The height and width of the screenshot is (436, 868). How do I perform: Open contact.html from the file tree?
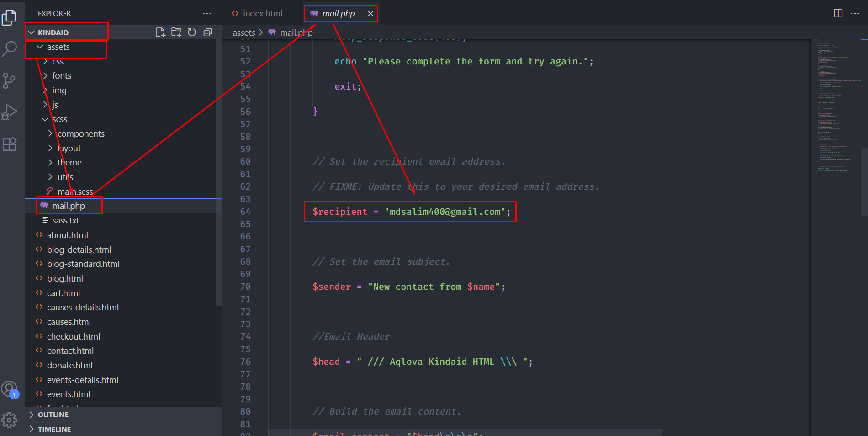coord(70,351)
